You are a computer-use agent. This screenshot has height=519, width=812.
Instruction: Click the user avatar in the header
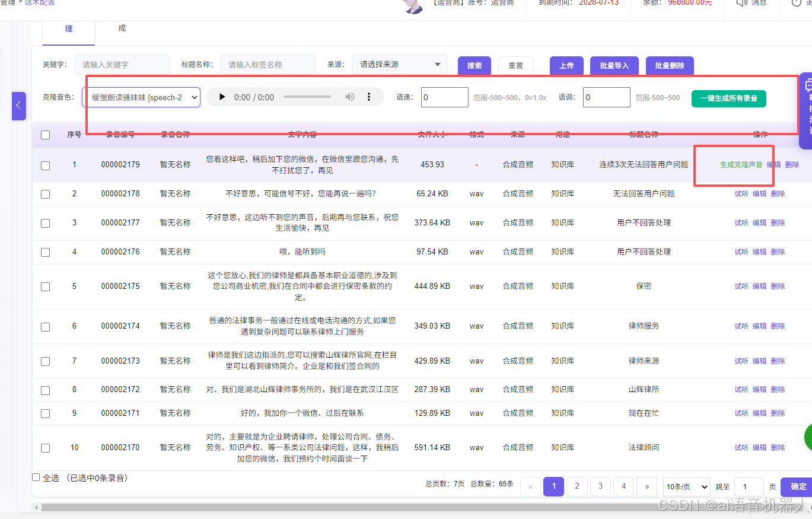[x=413, y=5]
